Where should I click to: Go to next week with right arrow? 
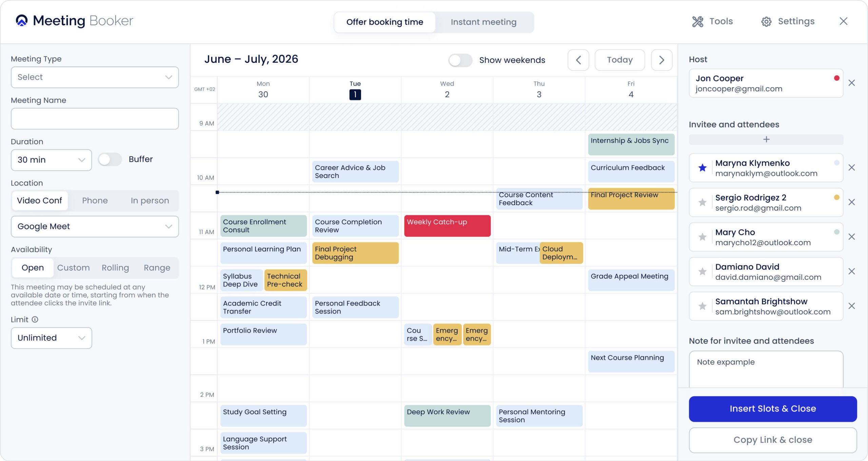pos(662,60)
